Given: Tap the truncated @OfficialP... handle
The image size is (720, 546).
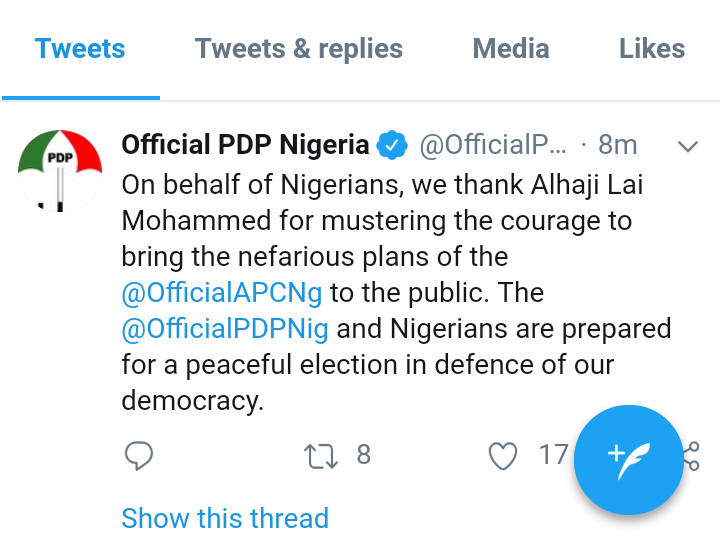Looking at the screenshot, I should pyautogui.click(x=492, y=145).
